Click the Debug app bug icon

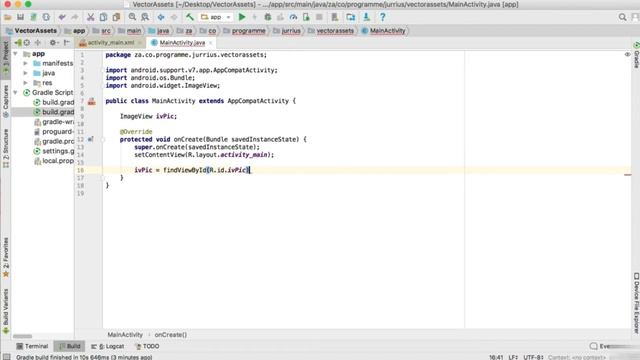268,17
